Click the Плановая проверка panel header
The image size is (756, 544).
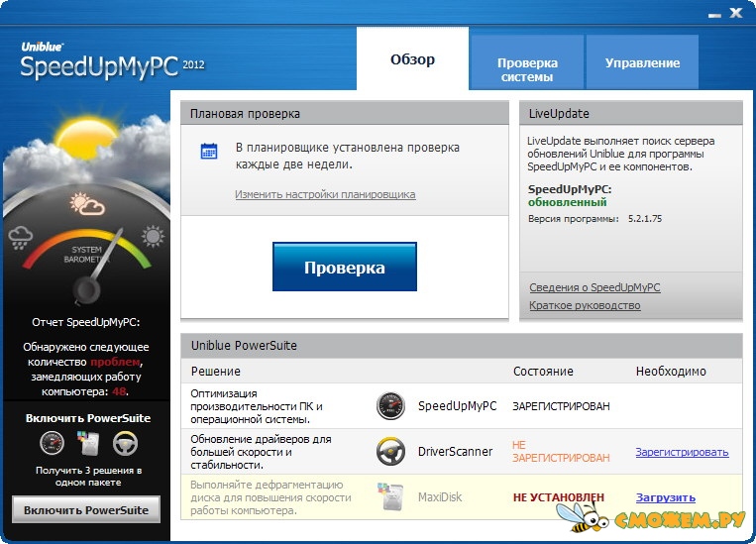click(x=345, y=113)
